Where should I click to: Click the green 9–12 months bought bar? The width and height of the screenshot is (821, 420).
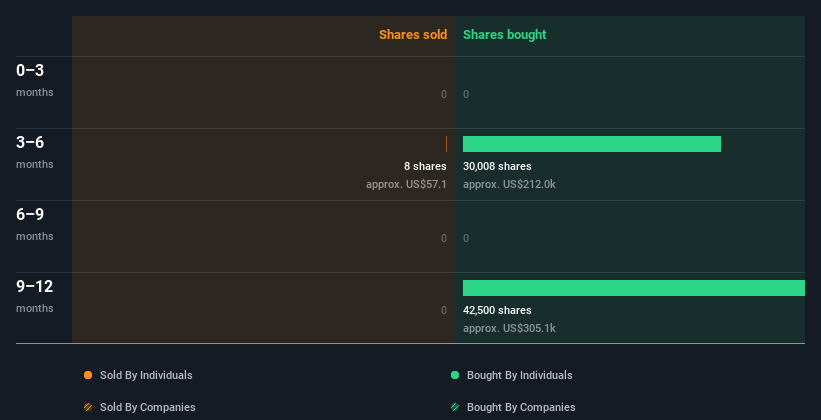(633, 288)
